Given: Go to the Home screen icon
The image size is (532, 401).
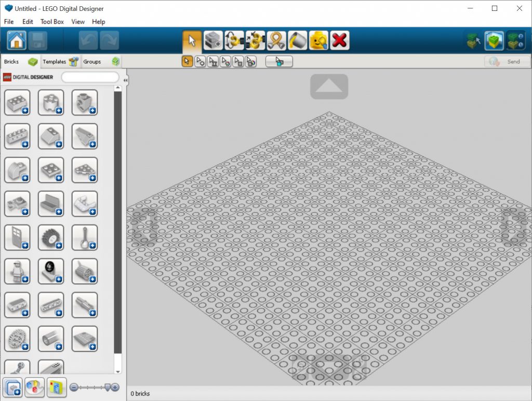Looking at the screenshot, I should pos(16,41).
